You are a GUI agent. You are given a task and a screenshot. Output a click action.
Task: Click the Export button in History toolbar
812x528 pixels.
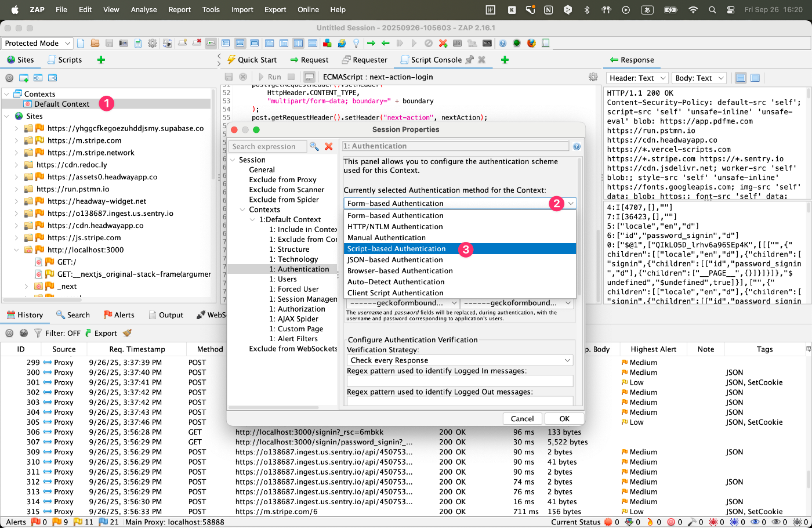pos(101,333)
